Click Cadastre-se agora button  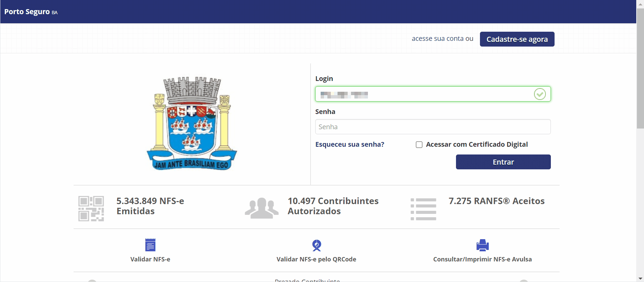(x=517, y=39)
